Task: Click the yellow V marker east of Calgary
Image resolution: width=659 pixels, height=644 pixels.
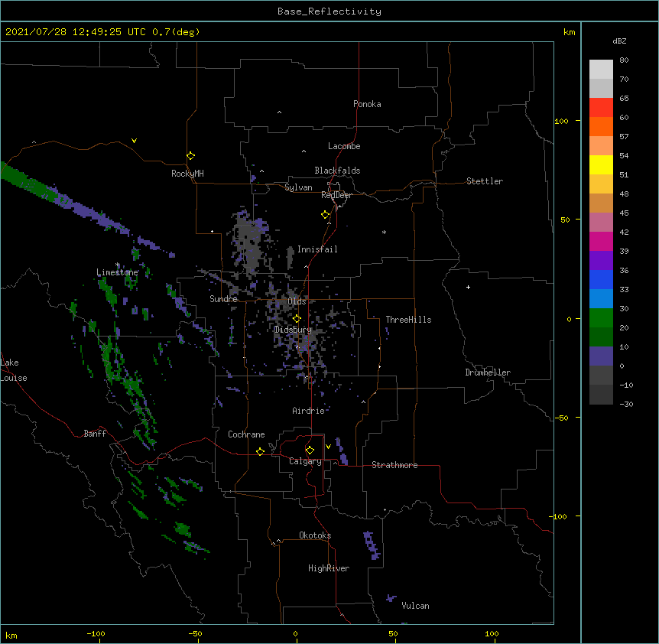Action: pos(328,447)
